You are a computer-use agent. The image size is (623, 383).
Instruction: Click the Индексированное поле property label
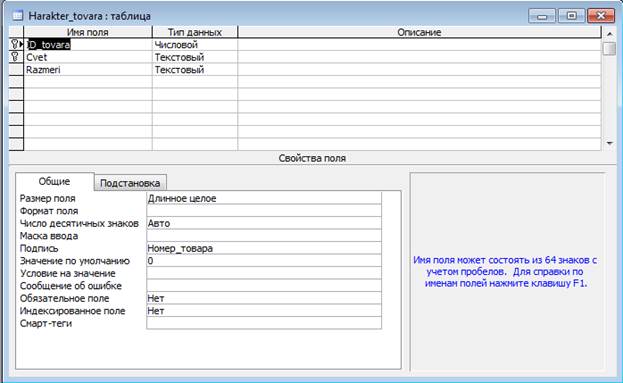[72, 311]
